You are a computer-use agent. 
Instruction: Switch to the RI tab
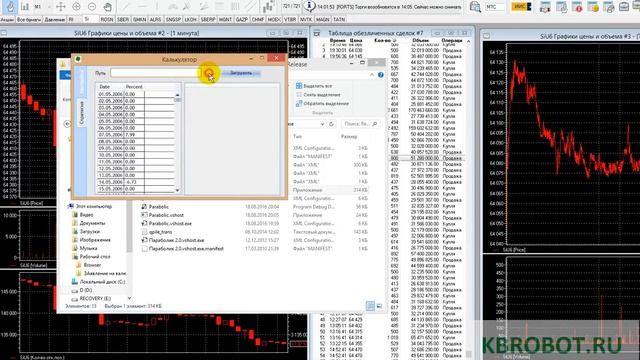[71, 20]
